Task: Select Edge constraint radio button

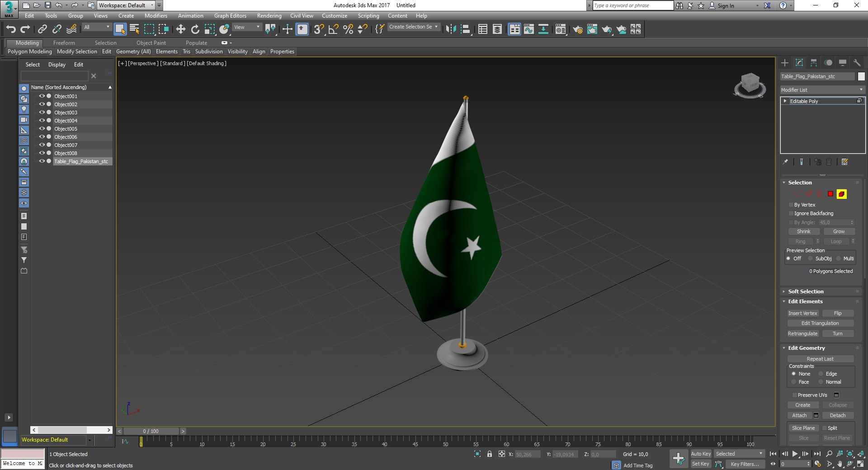Action: (x=821, y=374)
